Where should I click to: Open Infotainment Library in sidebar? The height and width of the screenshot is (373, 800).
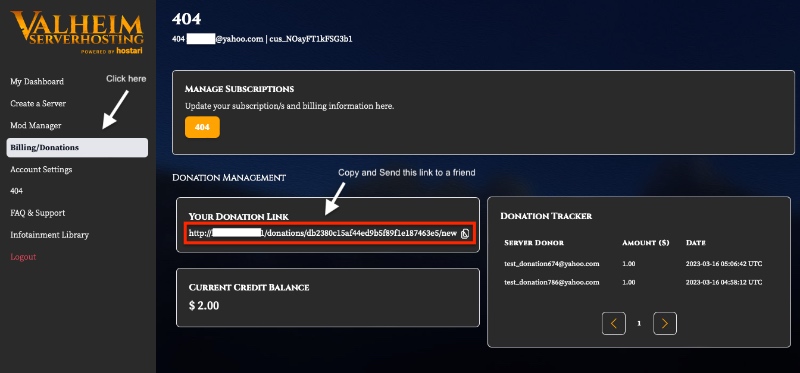pos(49,235)
